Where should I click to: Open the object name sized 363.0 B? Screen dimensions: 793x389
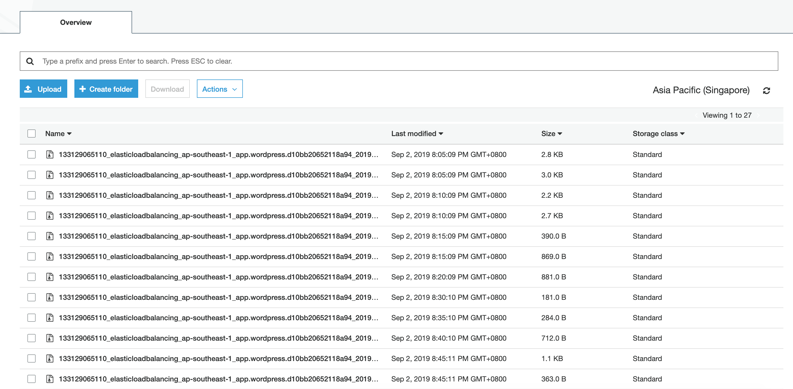tap(218, 379)
